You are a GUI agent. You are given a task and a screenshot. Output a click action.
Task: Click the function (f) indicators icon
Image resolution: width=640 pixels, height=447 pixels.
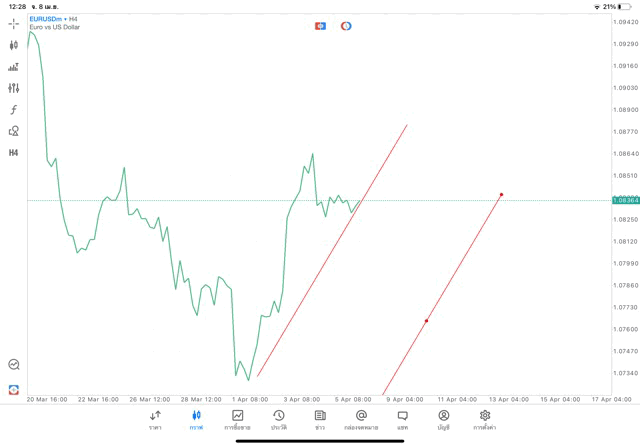coord(14,109)
